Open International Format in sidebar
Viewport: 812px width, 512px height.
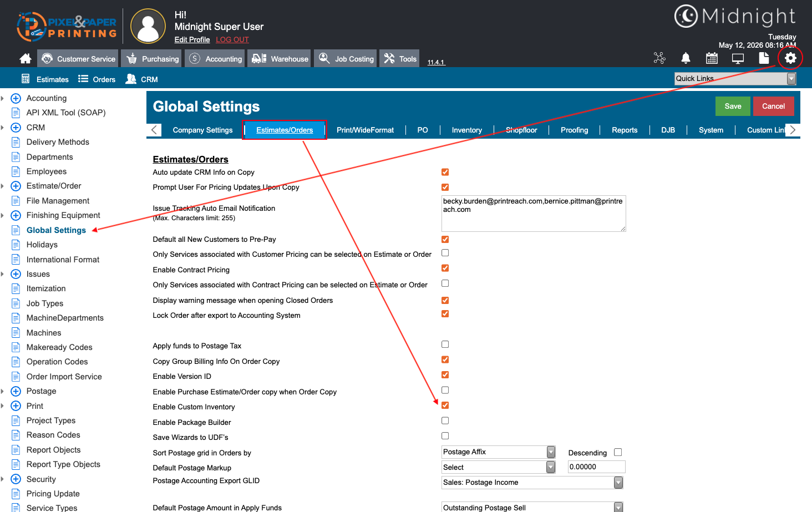(63, 260)
